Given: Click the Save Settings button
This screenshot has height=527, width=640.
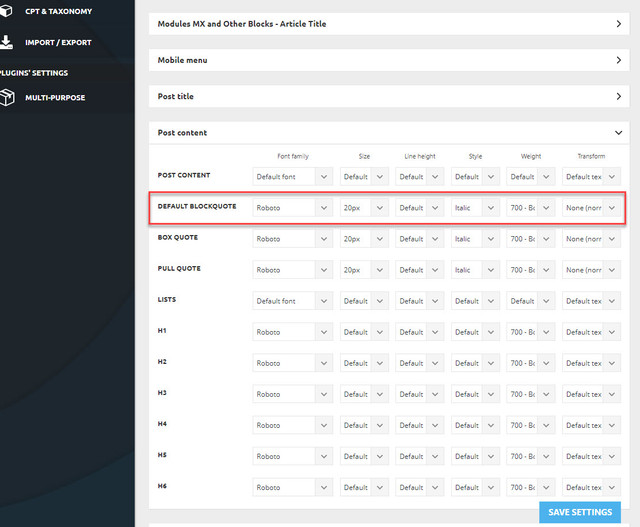Looking at the screenshot, I should click(580, 512).
